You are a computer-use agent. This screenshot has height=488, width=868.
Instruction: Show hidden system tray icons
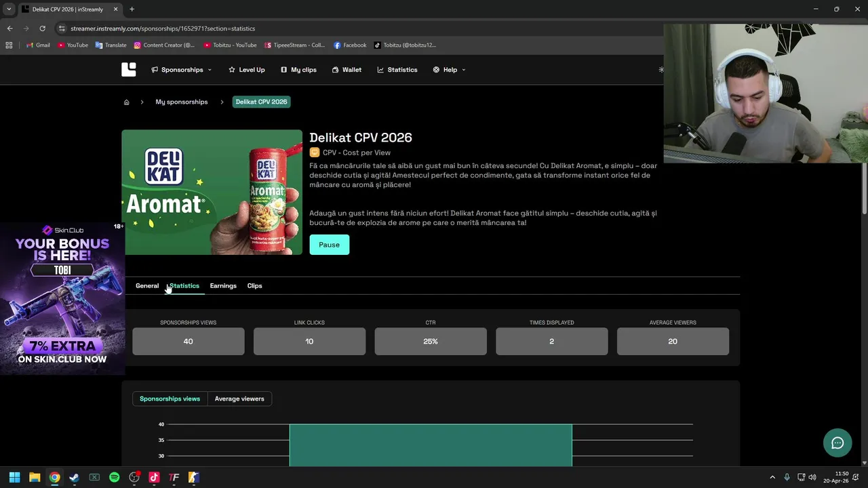(x=772, y=477)
